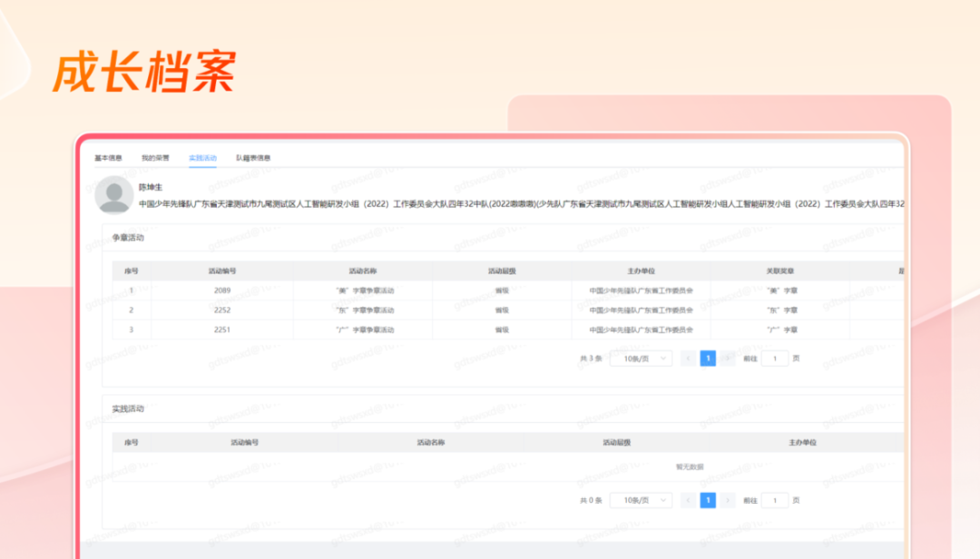Click 活动编号 header in 争章活动 table
The width and height of the screenshot is (980, 559).
(x=222, y=270)
